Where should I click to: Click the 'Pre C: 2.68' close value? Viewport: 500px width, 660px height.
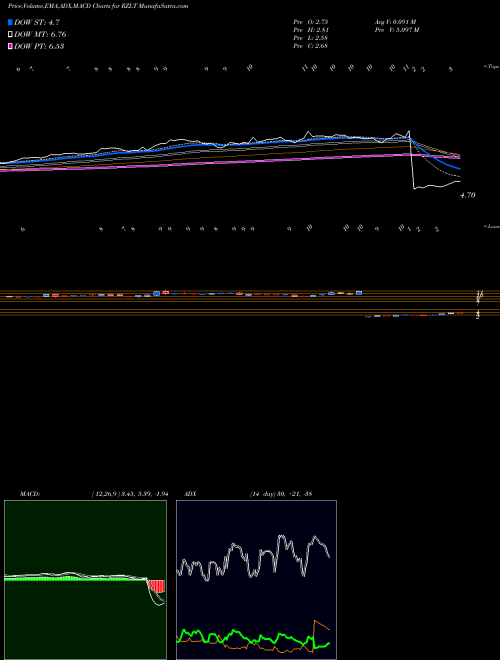(x=311, y=46)
